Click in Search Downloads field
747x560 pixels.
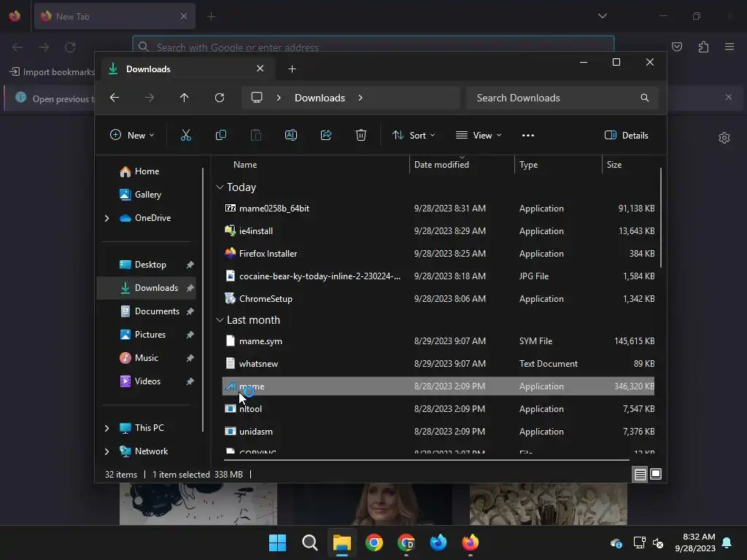pos(562,98)
